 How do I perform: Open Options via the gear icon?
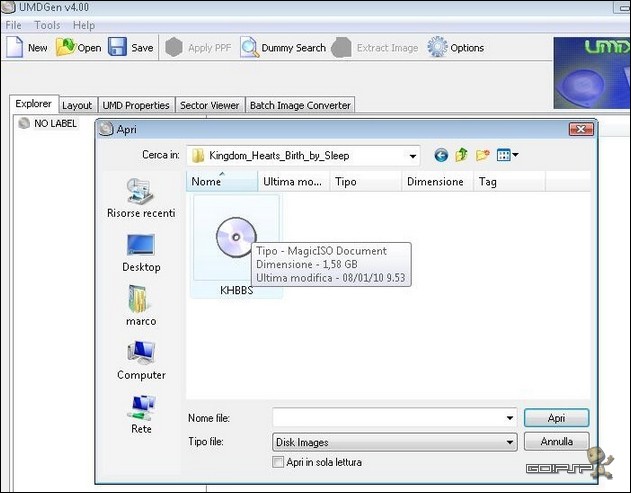[x=437, y=47]
